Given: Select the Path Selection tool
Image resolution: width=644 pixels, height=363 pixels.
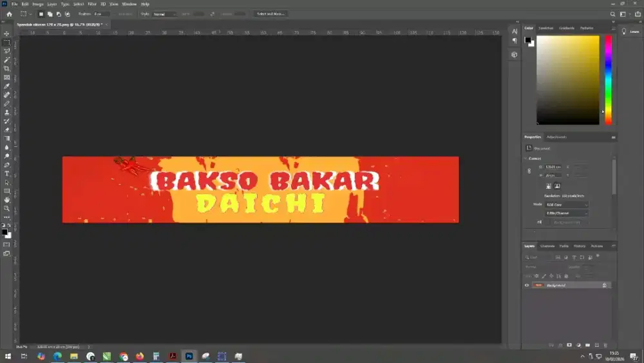Looking at the screenshot, I should click(x=6, y=182).
